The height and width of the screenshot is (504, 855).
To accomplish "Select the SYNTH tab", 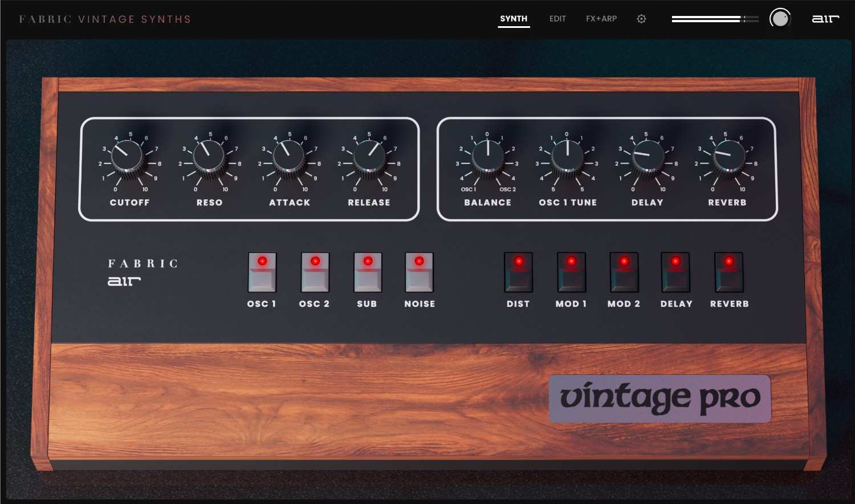I will pyautogui.click(x=514, y=18).
